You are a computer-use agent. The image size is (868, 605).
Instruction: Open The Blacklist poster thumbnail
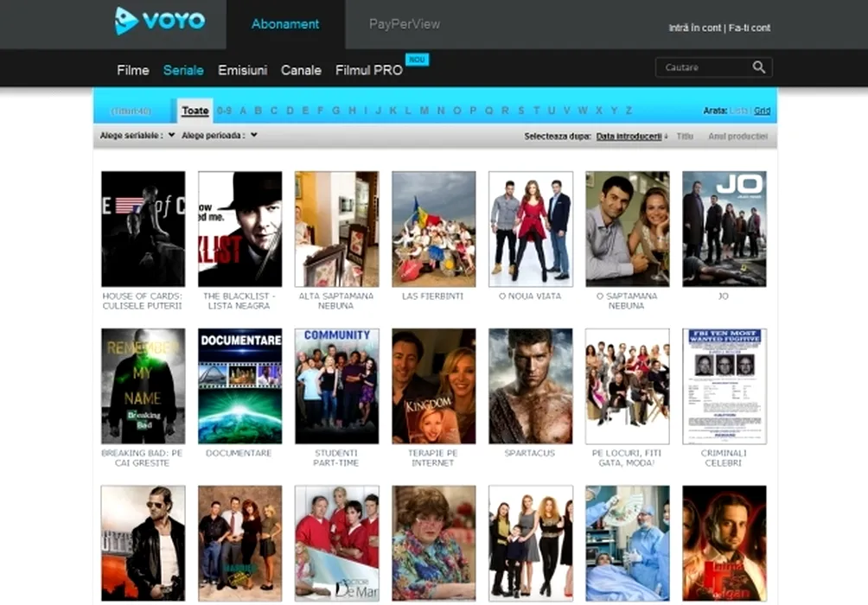point(239,229)
